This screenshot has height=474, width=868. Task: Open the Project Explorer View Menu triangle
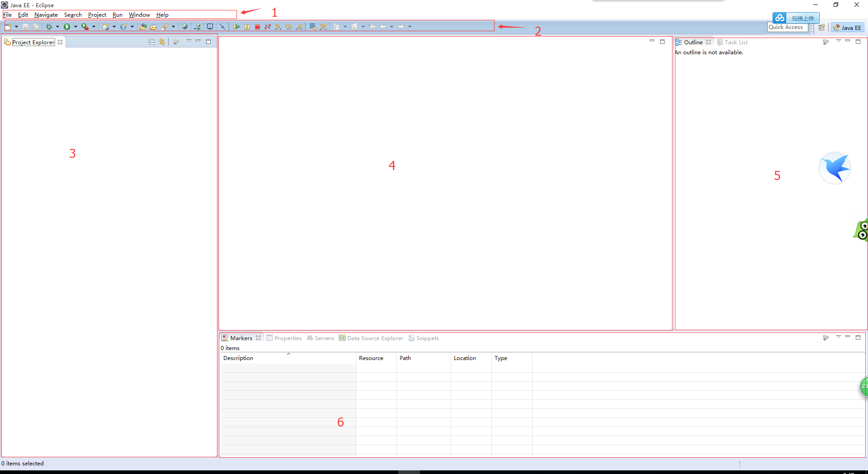click(x=189, y=41)
